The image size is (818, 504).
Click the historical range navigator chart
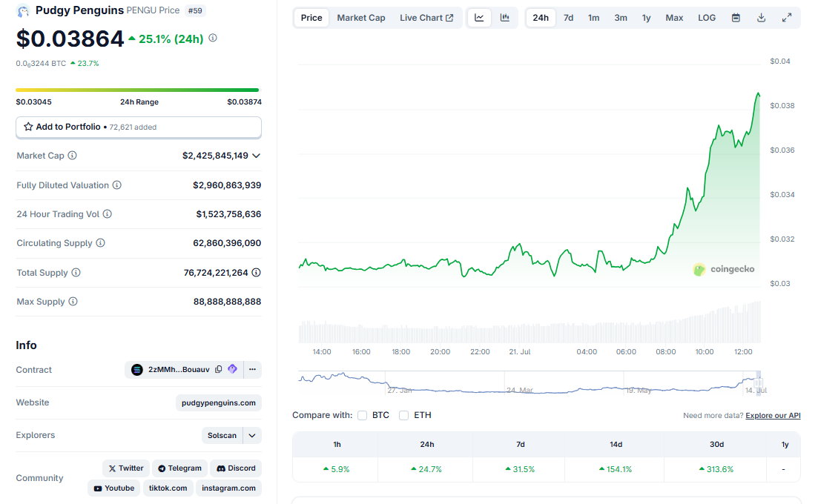click(x=530, y=383)
